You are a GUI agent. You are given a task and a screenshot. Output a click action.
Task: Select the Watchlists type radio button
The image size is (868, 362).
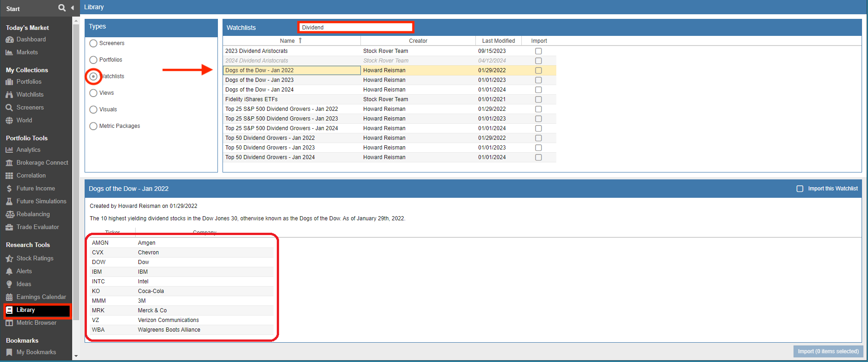click(x=93, y=76)
